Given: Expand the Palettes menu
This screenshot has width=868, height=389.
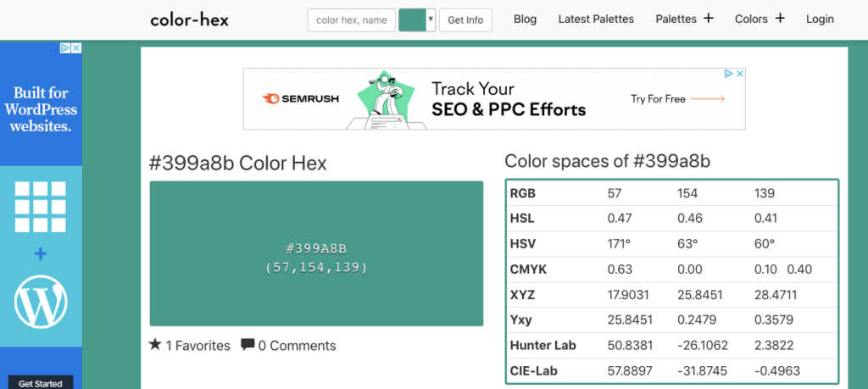Looking at the screenshot, I should pyautogui.click(x=676, y=19).
